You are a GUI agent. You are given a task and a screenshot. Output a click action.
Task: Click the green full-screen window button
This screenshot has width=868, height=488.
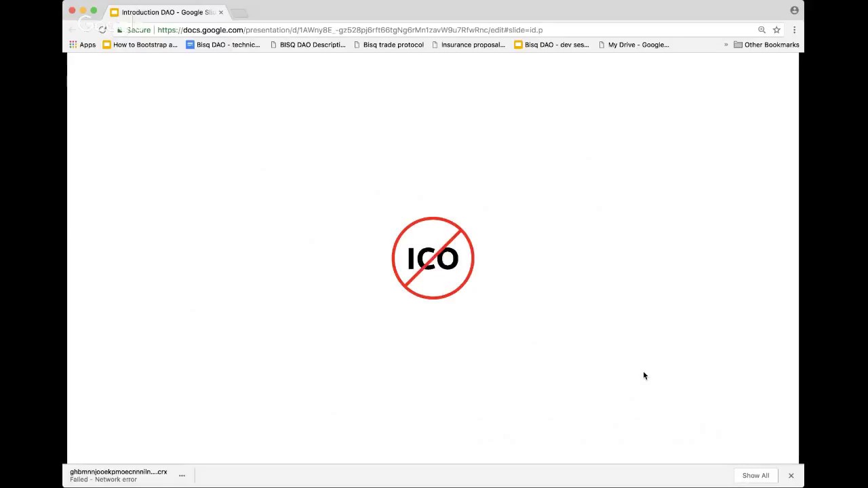94,10
